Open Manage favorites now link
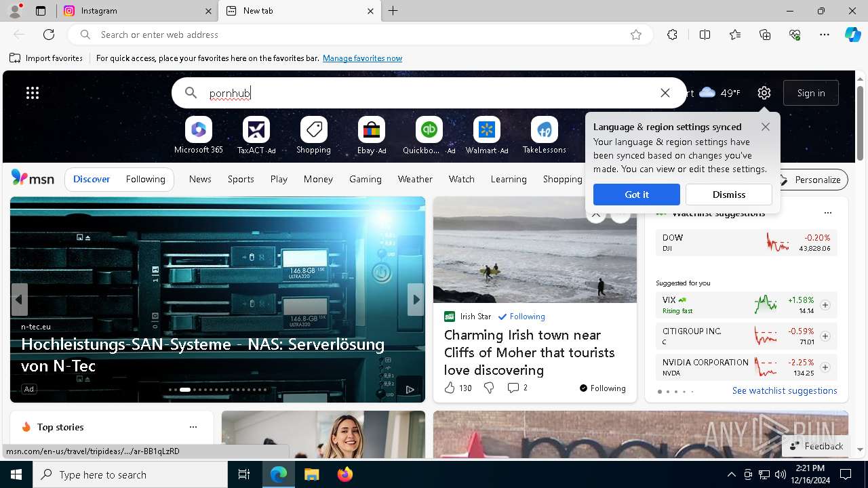The width and height of the screenshot is (868, 488). (362, 58)
